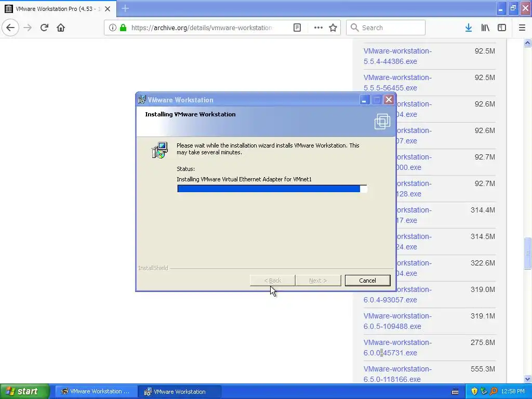Bookmark this page with the star
The width and height of the screenshot is (532, 399).
coord(333,28)
